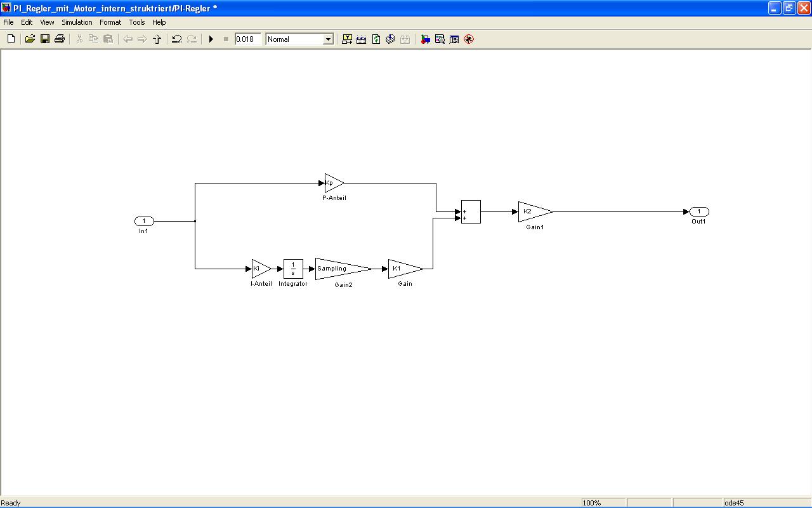Start simulation with the play button
Viewport: 812px width, 508px height.
(x=211, y=39)
